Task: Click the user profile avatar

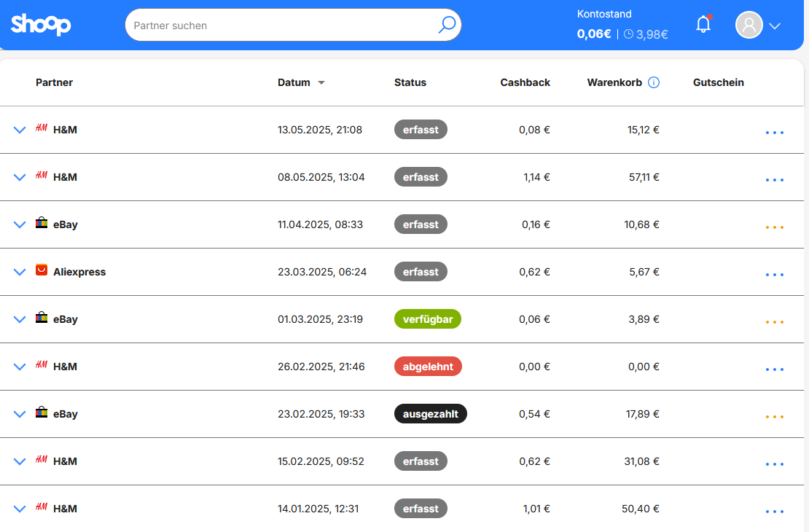Action: pos(749,25)
